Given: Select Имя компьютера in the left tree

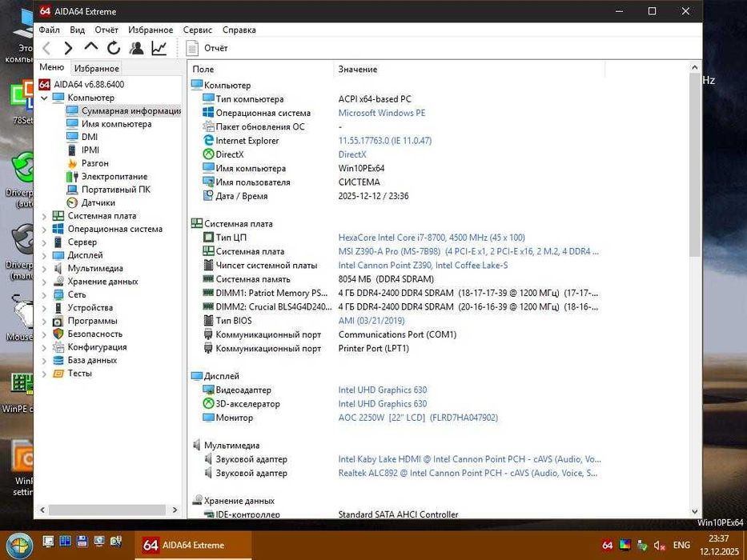Looking at the screenshot, I should 116,124.
